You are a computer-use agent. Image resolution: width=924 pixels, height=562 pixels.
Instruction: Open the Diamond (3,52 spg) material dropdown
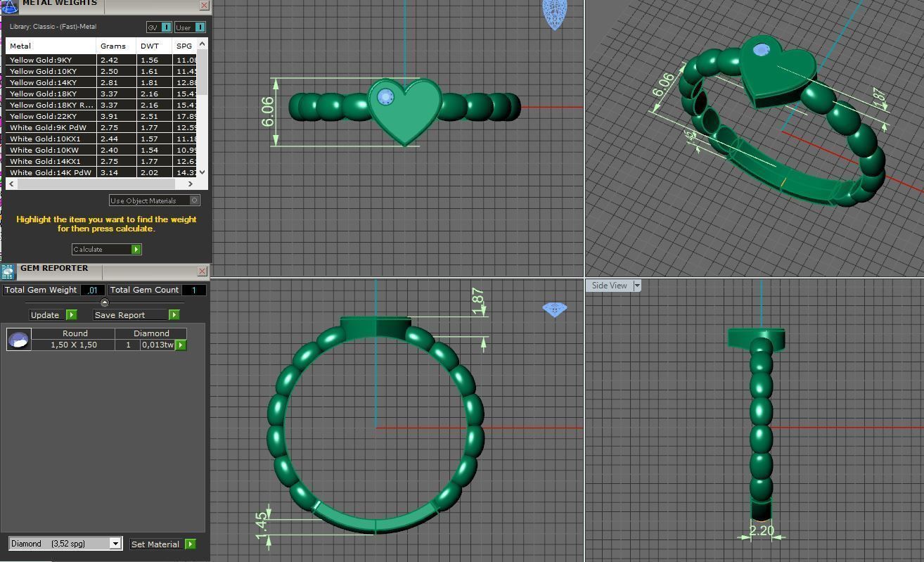click(65, 544)
